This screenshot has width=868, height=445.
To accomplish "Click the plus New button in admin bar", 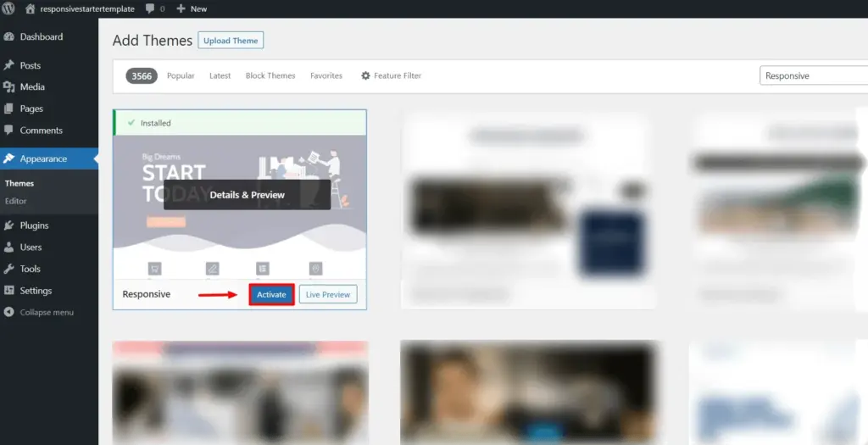I will pos(192,8).
